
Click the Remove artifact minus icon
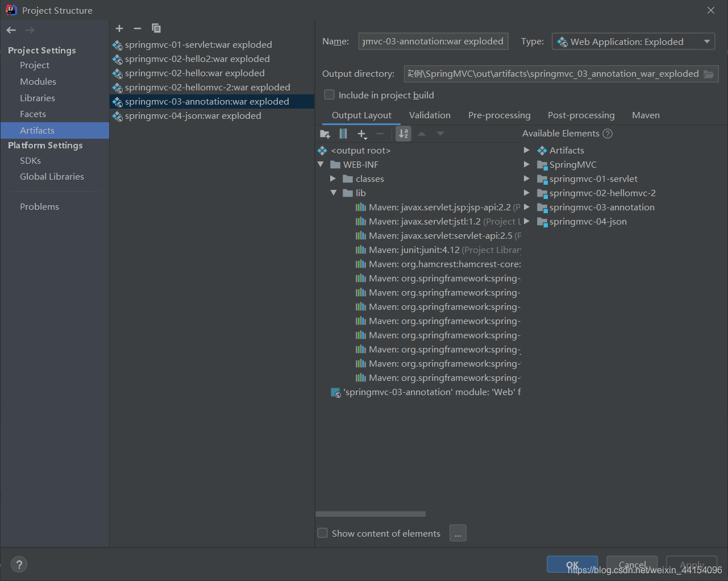click(x=138, y=28)
